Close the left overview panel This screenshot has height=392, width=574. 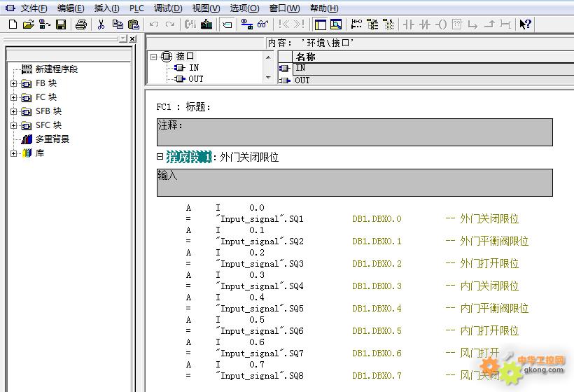pos(132,38)
